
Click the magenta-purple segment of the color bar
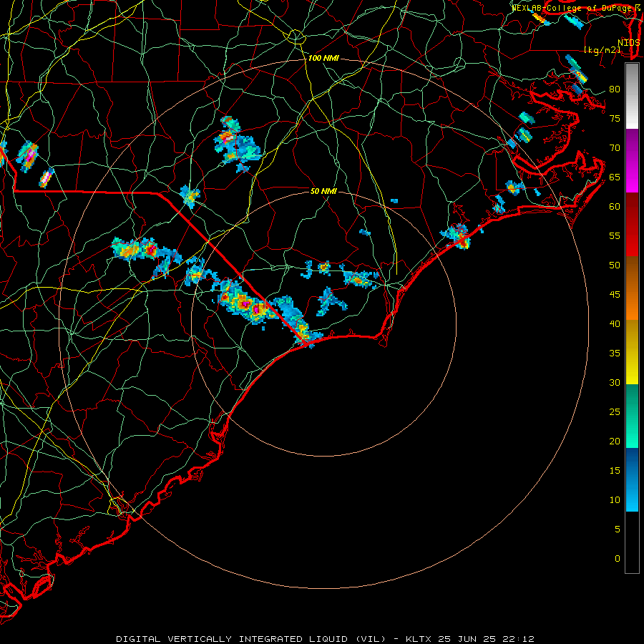tap(632, 160)
